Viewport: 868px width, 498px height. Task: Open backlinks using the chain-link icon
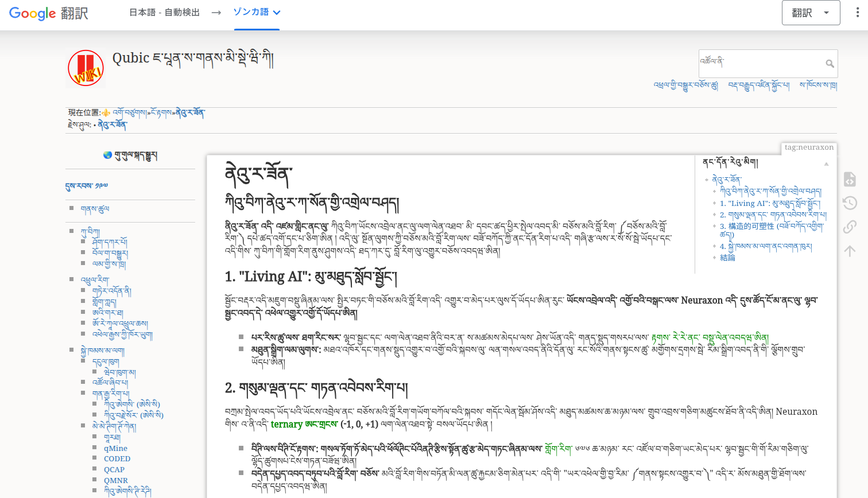(850, 227)
